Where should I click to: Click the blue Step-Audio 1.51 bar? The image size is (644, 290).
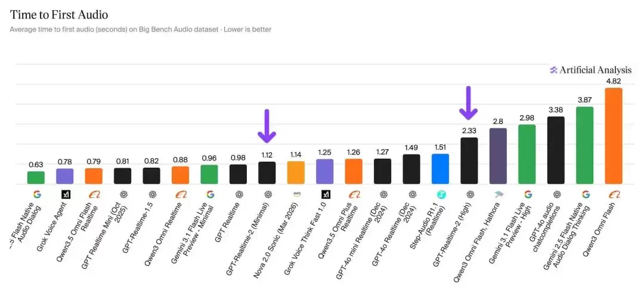[441, 169]
